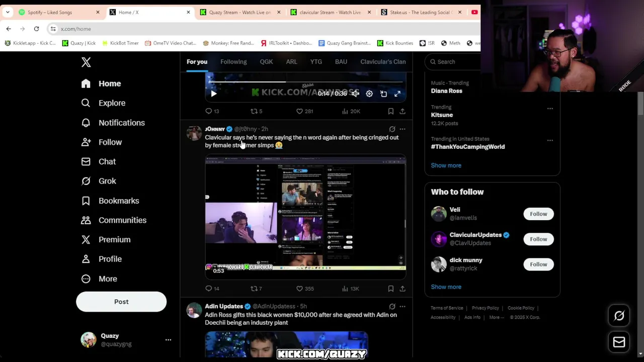Open JOHNNY's Clavicular video thumbnail

pyautogui.click(x=305, y=218)
